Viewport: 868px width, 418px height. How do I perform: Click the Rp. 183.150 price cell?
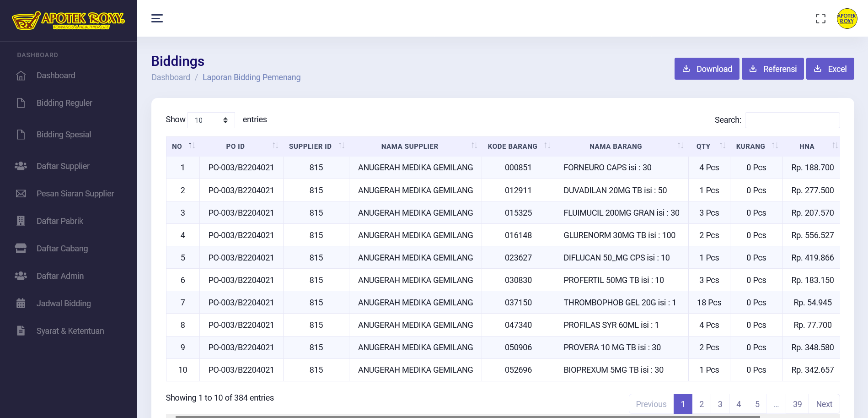[x=812, y=280]
